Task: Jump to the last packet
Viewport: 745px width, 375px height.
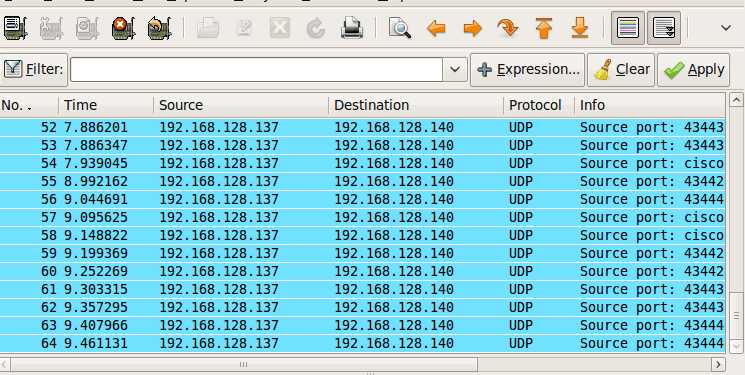Action: [x=580, y=29]
